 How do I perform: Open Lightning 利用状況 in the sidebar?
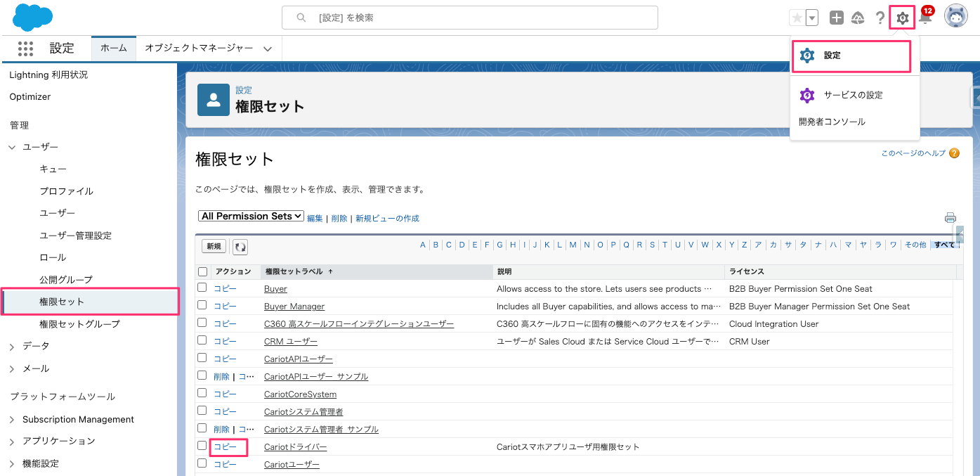pyautogui.click(x=48, y=75)
